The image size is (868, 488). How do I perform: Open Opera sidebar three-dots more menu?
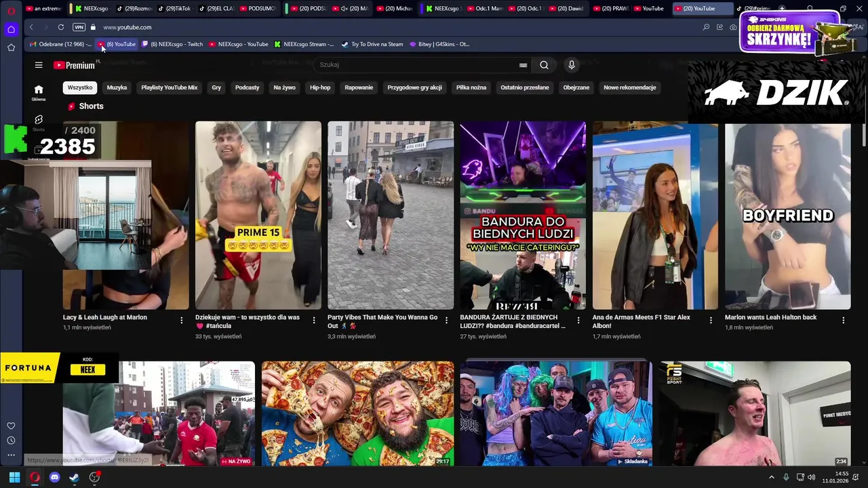(11, 455)
